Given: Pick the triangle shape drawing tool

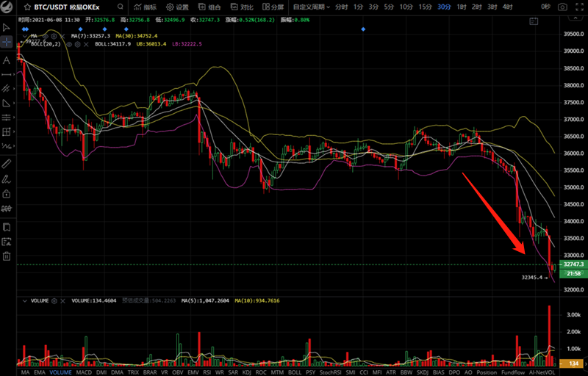Looking at the screenshot, I should (7, 103).
